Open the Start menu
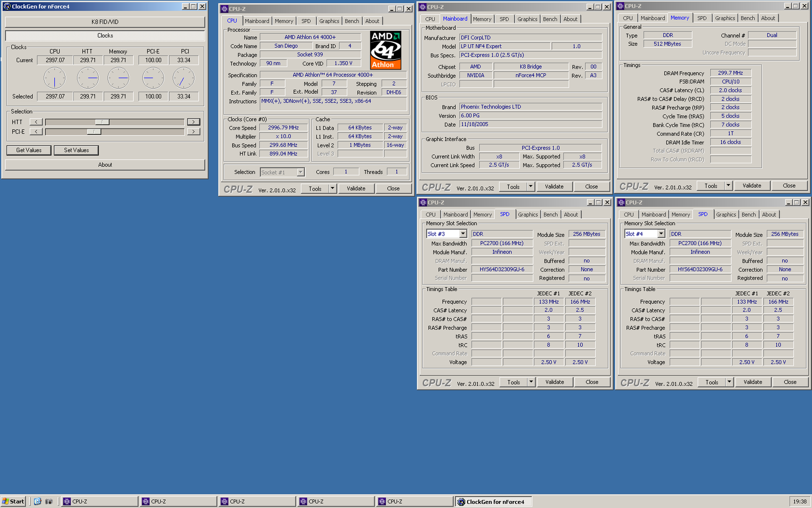Viewport: 812px width, 508px height. pyautogui.click(x=13, y=501)
